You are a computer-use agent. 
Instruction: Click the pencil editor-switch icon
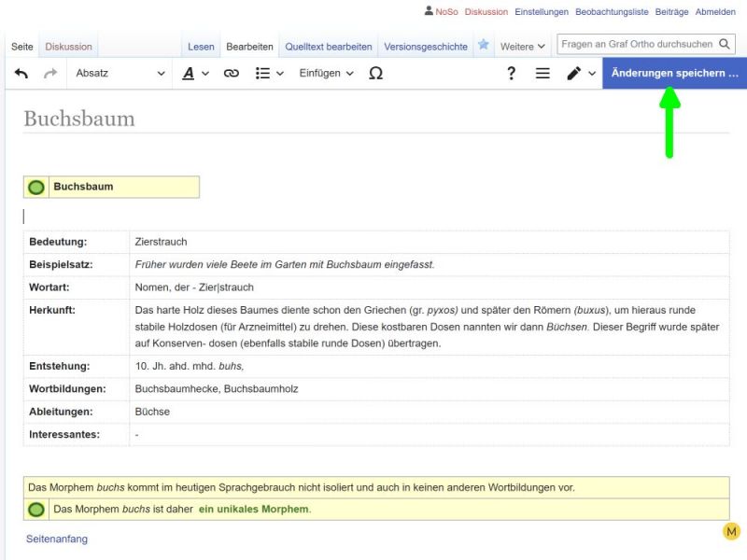point(573,73)
